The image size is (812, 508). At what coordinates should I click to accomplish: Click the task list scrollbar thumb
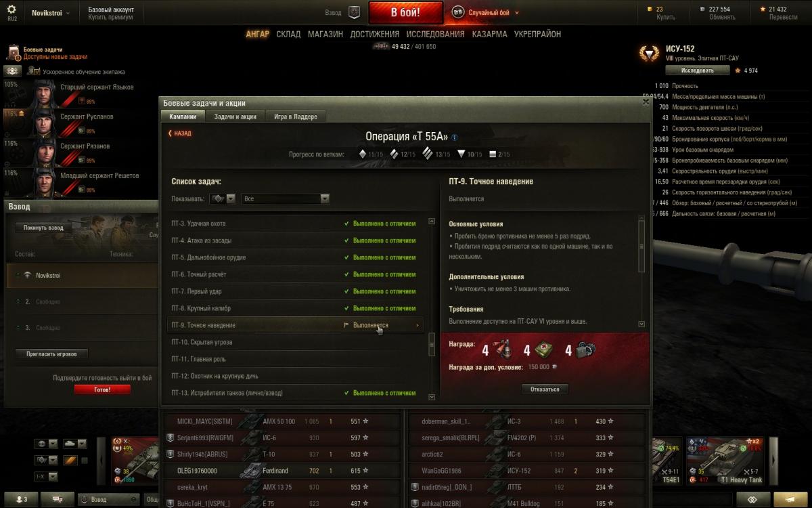pyautogui.click(x=432, y=345)
